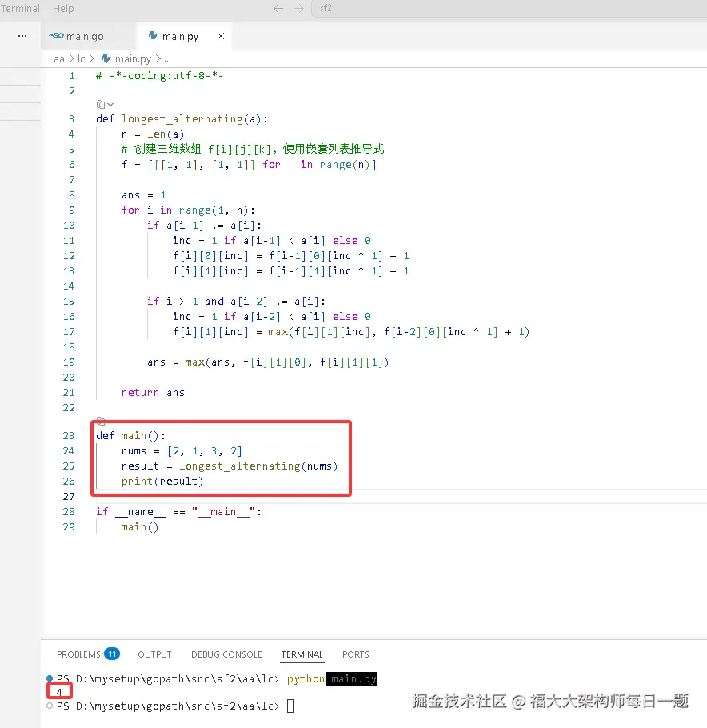Click the Python icon on main.py tab
The height and width of the screenshot is (728, 707).
tap(152, 35)
